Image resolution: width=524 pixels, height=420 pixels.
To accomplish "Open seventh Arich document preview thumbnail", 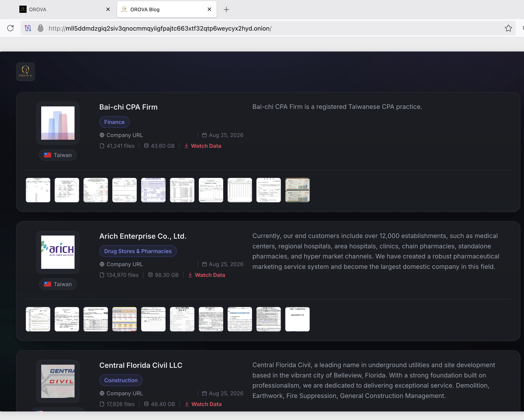I will [x=211, y=319].
